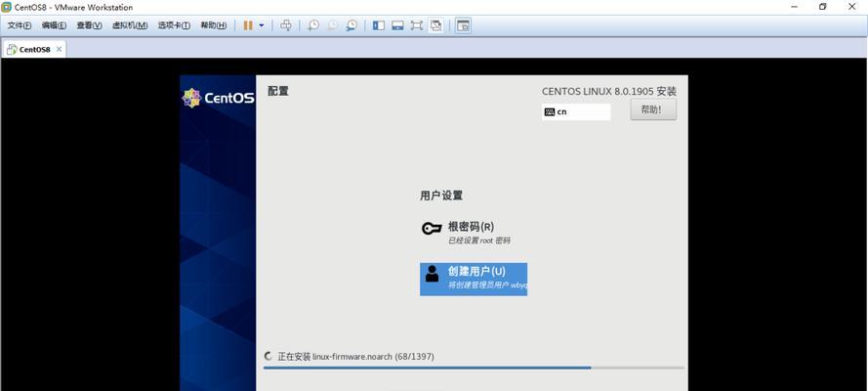Click the key icon beside 根密码
Image resolution: width=868 pixels, height=391 pixels.
click(432, 228)
